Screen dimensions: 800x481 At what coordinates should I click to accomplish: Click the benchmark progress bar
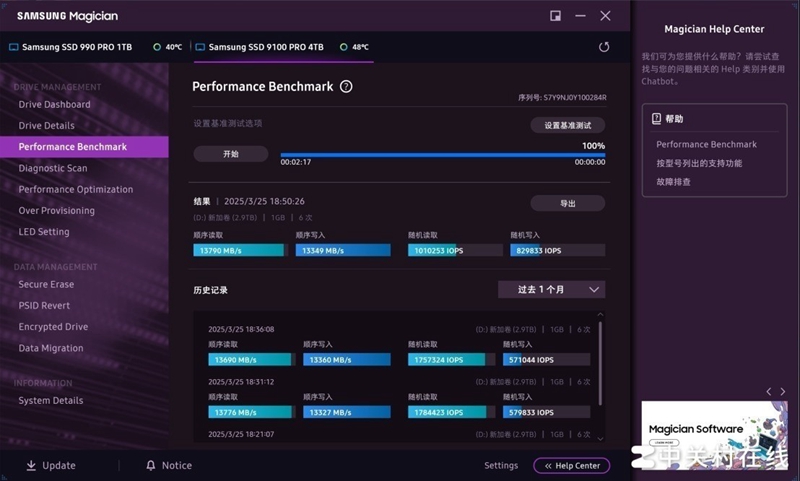442,155
